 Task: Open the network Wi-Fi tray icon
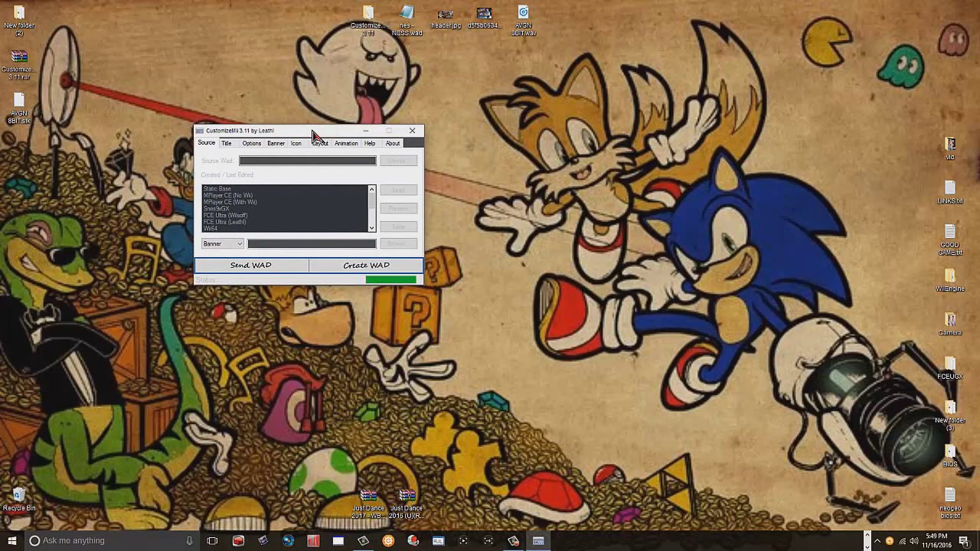click(902, 540)
